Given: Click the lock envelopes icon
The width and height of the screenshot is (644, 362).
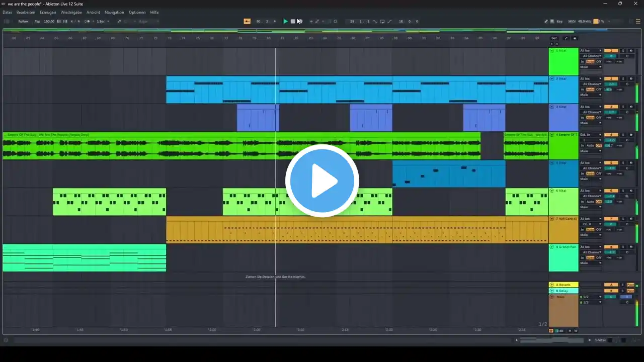Looking at the screenshot, I should [575, 38].
